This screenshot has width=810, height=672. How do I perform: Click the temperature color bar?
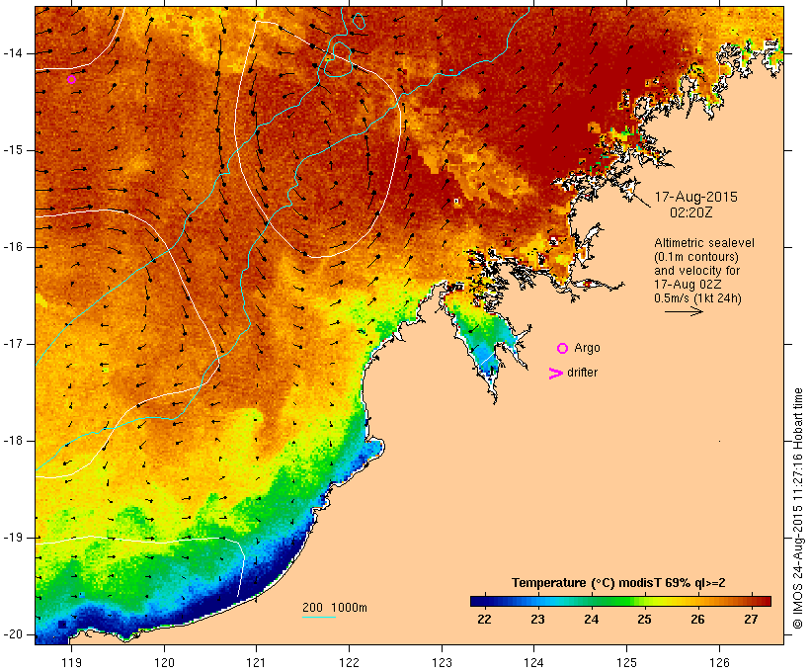click(x=620, y=601)
